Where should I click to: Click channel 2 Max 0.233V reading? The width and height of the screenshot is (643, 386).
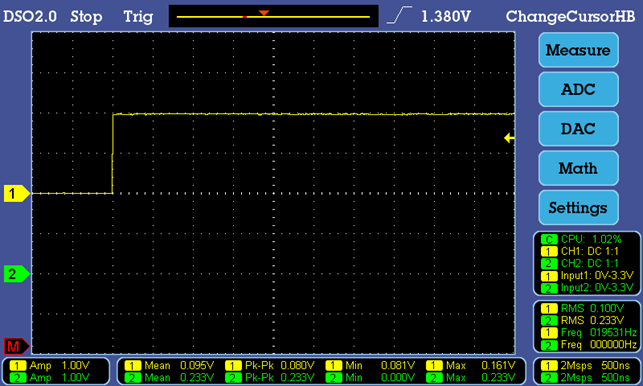(471, 377)
